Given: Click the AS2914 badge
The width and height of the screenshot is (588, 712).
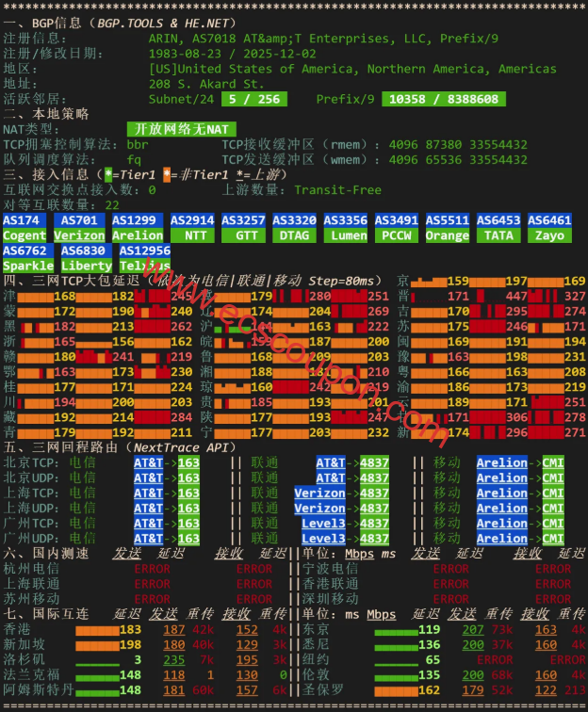Looking at the screenshot, I should click(192, 220).
